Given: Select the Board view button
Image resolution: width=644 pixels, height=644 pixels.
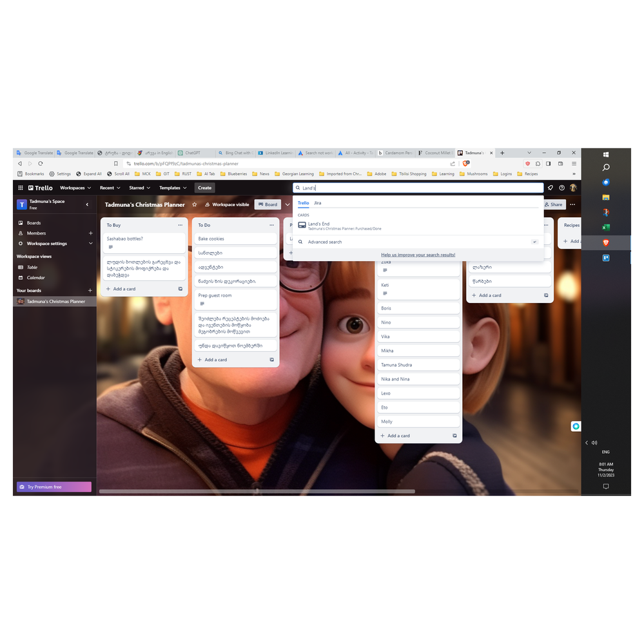Looking at the screenshot, I should (x=268, y=204).
